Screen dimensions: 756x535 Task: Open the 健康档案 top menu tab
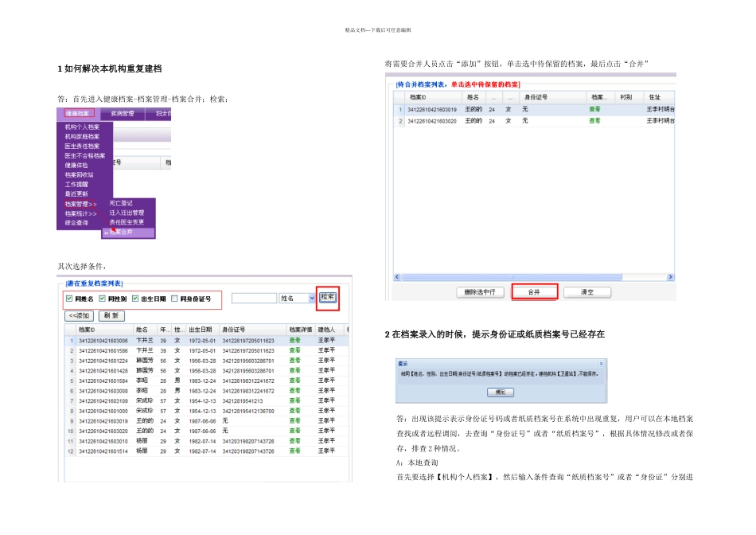pos(78,113)
